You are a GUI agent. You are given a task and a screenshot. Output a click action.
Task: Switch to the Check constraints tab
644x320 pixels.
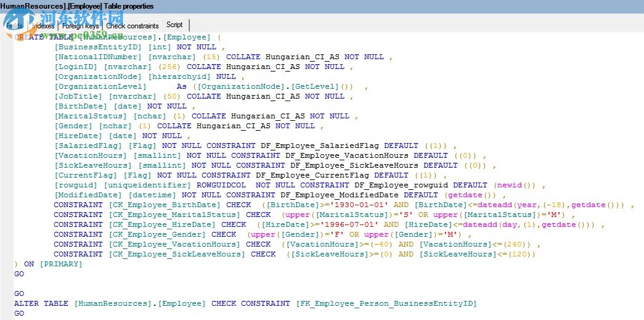tap(132, 25)
